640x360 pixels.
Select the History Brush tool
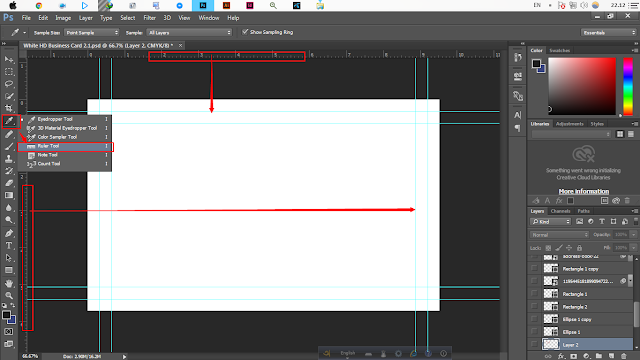(x=9, y=171)
